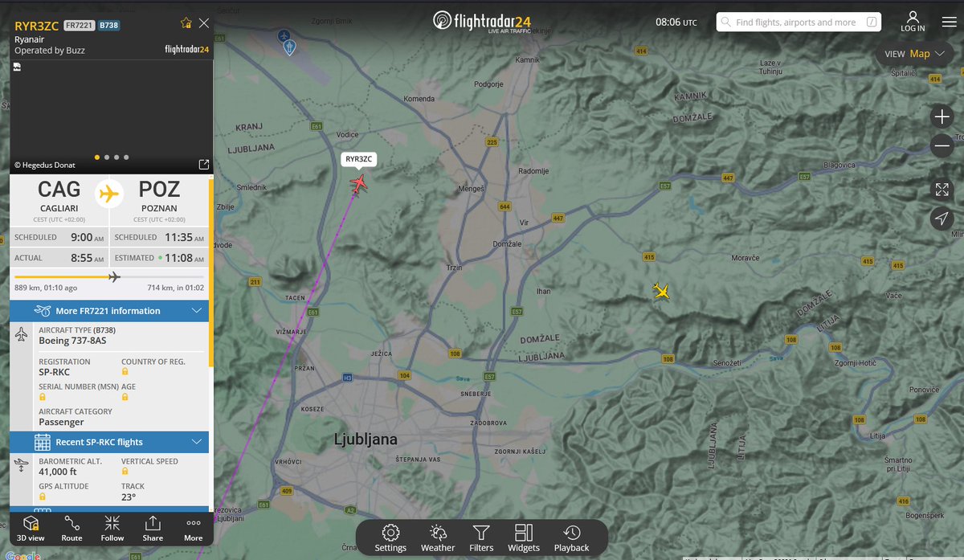964x560 pixels.
Task: Log in to Flightradar24 account
Action: point(913,21)
